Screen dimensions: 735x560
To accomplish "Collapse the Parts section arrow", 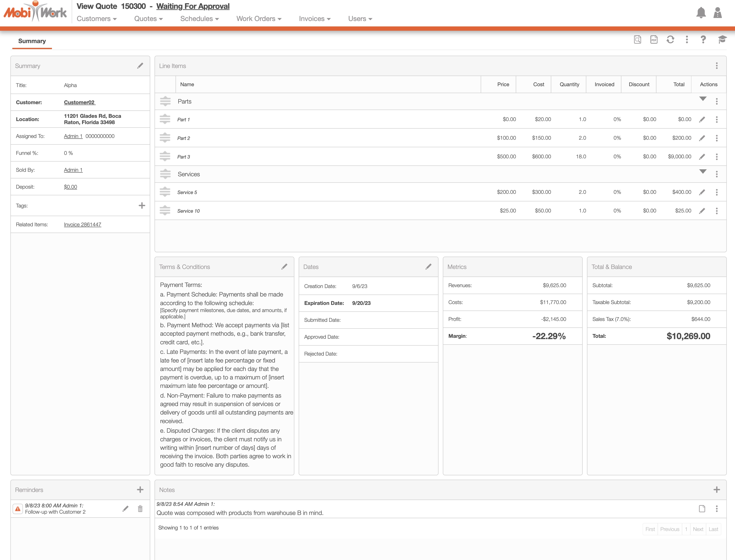I will [x=703, y=99].
